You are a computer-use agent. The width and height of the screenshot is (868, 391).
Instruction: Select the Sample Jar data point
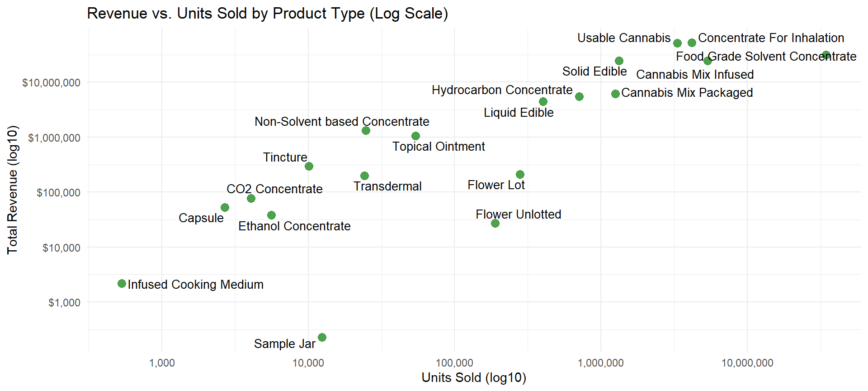point(322,337)
